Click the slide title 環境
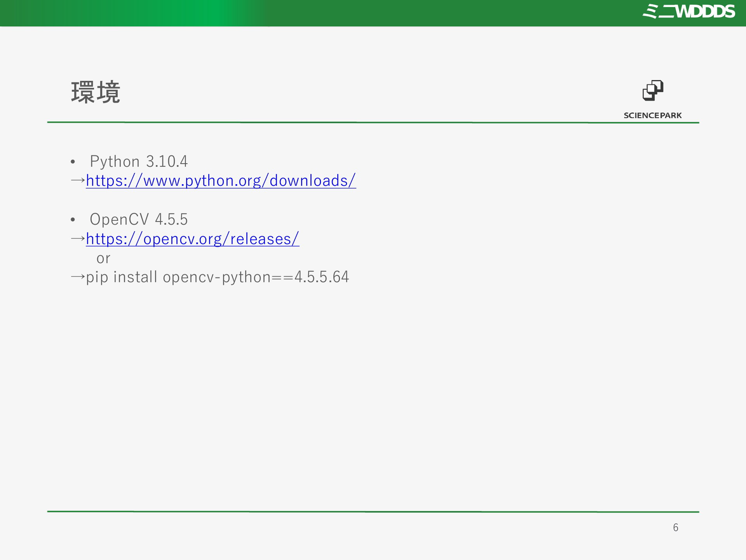This screenshot has width=746, height=560. (96, 92)
